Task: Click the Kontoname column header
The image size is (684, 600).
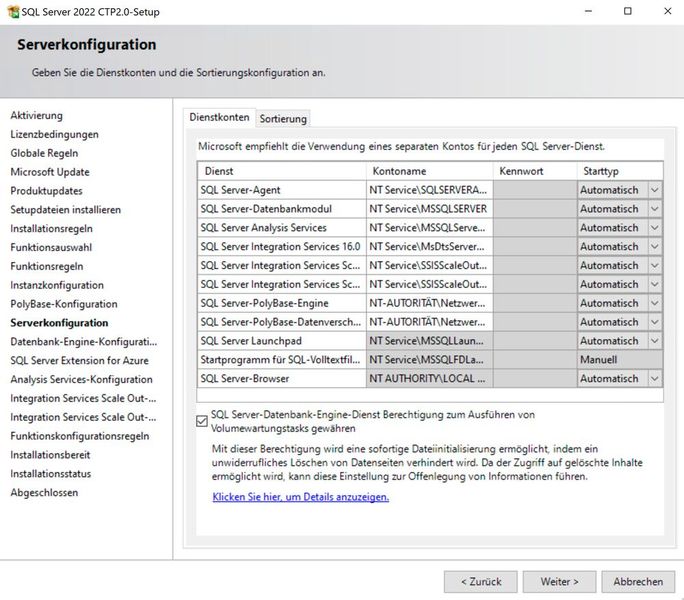Action: 430,171
